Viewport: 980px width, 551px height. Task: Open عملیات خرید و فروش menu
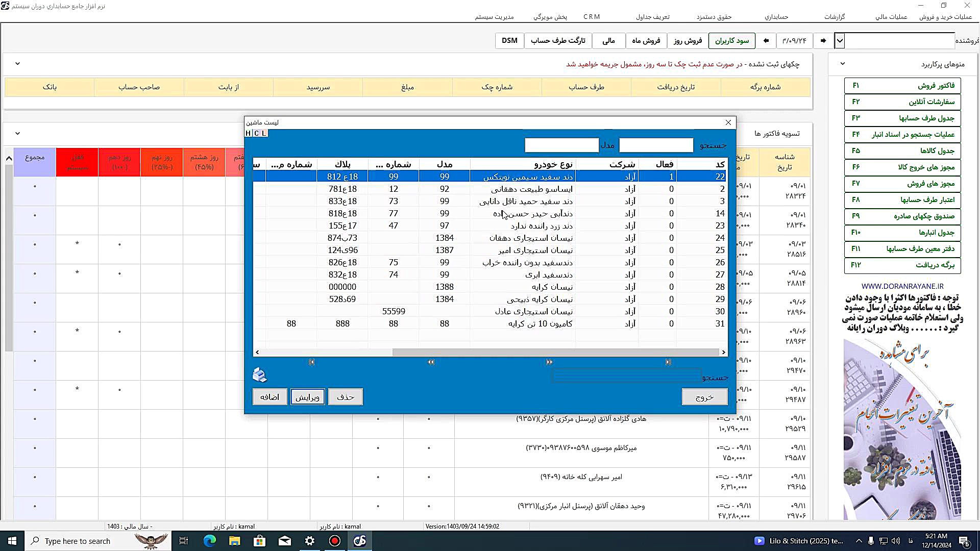(945, 17)
